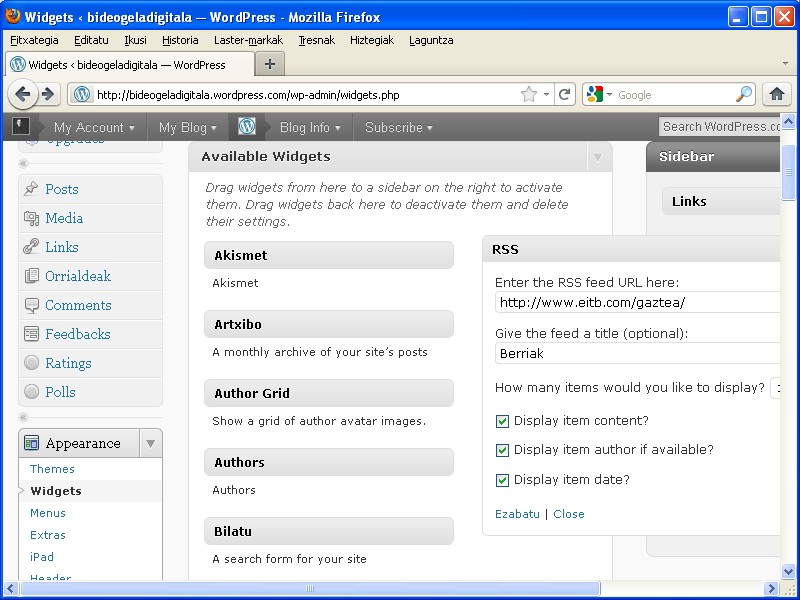Viewport: 800px width, 600px height.
Task: Click the Links chain icon
Action: click(31, 247)
